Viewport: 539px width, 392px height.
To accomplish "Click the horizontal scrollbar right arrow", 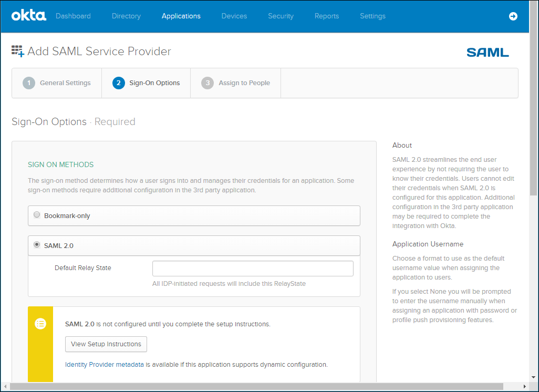I will point(525,387).
